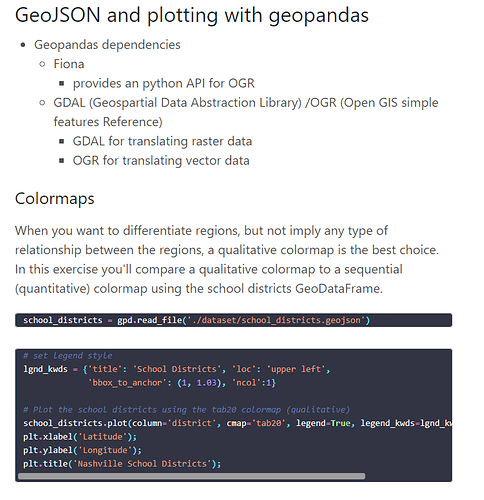The height and width of the screenshot is (500, 484).
Task: Click the GDAL (Geospartial Data Abstraction Library) bullet
Action: point(246,112)
